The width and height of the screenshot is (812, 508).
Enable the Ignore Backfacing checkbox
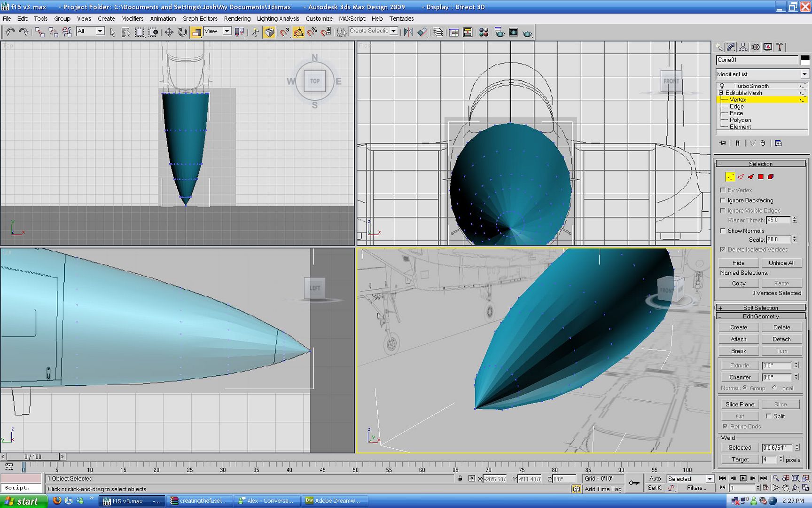click(x=723, y=200)
